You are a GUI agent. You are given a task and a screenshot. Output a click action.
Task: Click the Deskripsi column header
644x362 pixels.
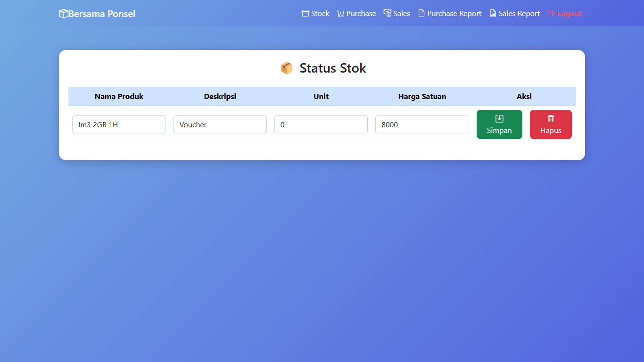[x=220, y=96]
